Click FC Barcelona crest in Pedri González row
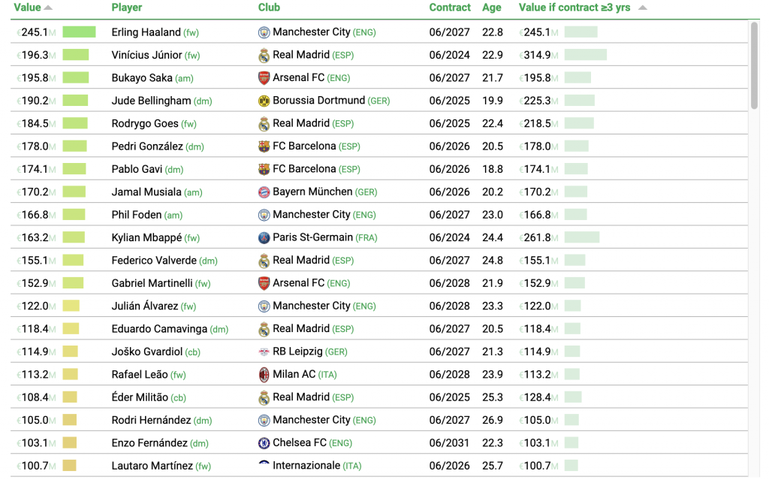 tap(264, 147)
